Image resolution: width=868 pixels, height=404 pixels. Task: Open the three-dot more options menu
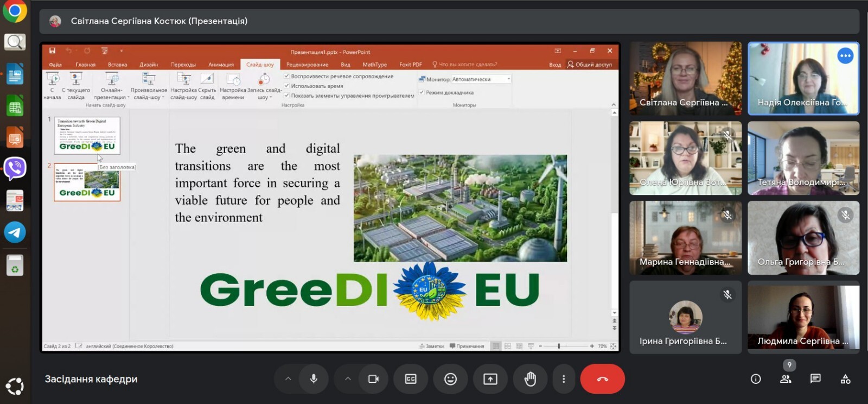pyautogui.click(x=564, y=379)
